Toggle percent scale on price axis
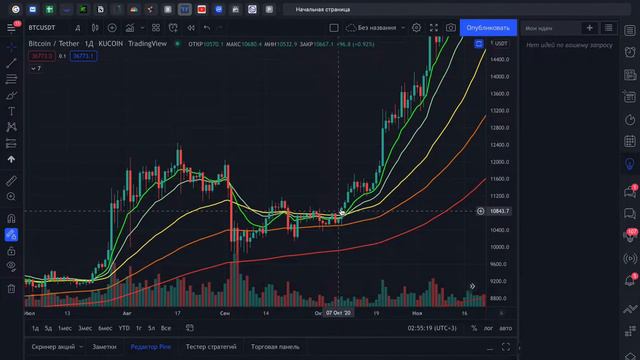 coord(474,328)
